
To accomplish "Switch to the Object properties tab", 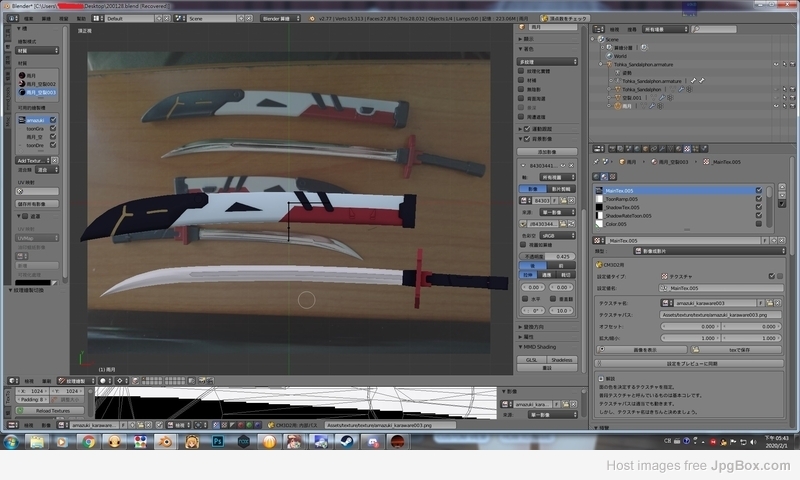I will [645, 149].
